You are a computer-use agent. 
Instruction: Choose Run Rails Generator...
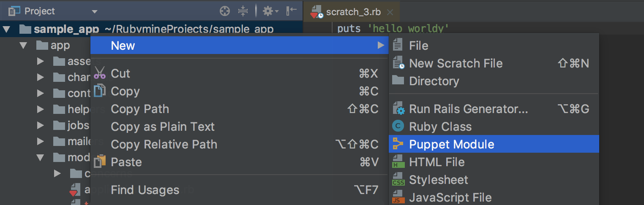[494, 109]
